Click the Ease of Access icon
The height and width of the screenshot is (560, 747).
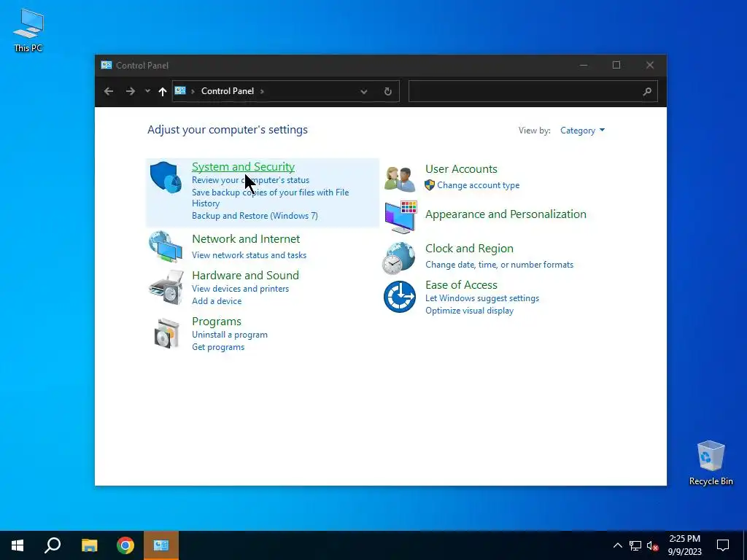pyautogui.click(x=399, y=297)
